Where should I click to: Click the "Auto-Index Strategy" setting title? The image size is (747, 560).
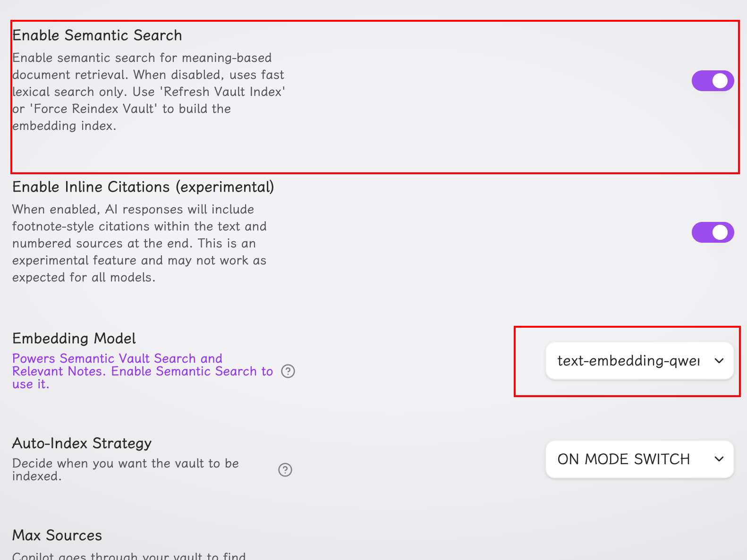click(82, 443)
